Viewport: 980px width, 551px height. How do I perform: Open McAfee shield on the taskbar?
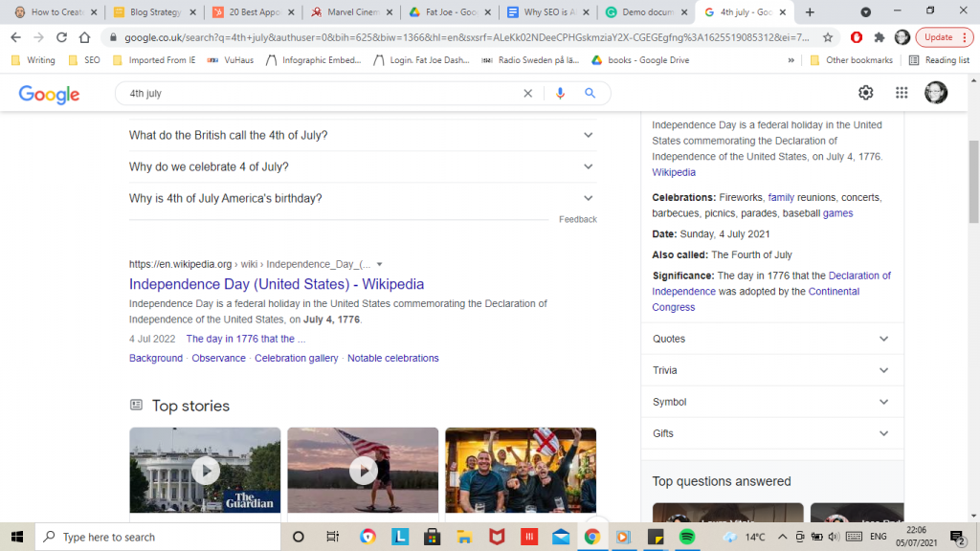pyautogui.click(x=497, y=537)
